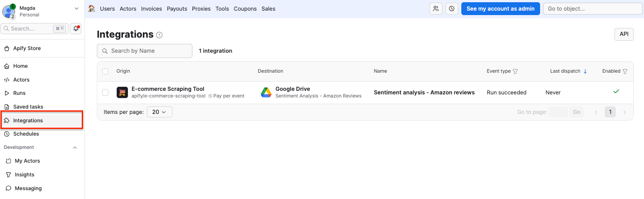Open Invoices in the admin top bar
The width and height of the screenshot is (644, 199).
tap(151, 8)
